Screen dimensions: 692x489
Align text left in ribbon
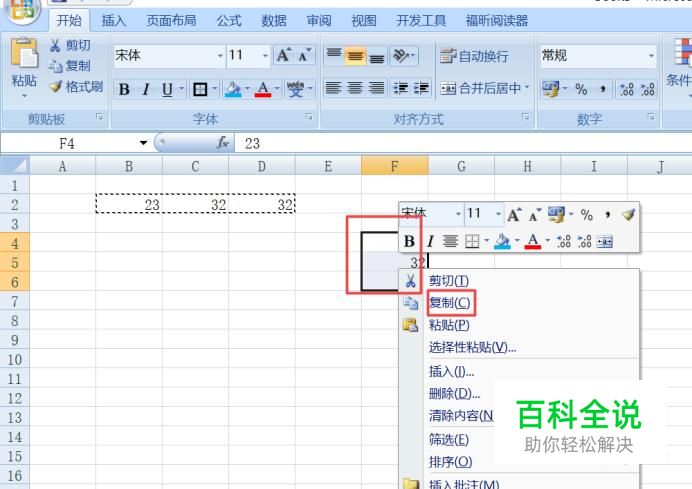[x=333, y=88]
